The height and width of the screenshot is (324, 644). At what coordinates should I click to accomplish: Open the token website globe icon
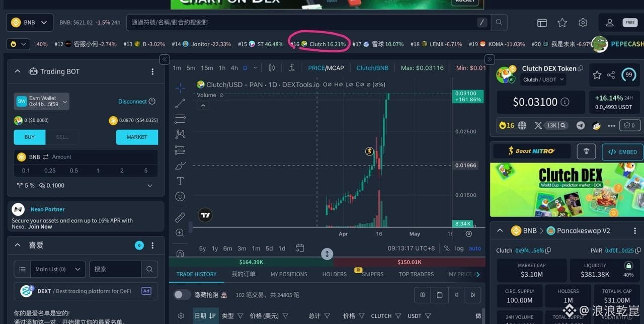(522, 125)
